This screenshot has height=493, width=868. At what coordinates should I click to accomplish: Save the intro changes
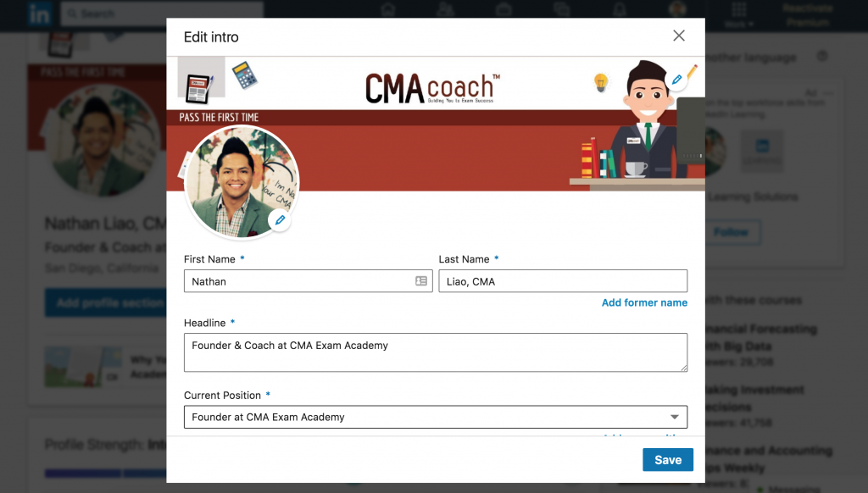coord(668,460)
